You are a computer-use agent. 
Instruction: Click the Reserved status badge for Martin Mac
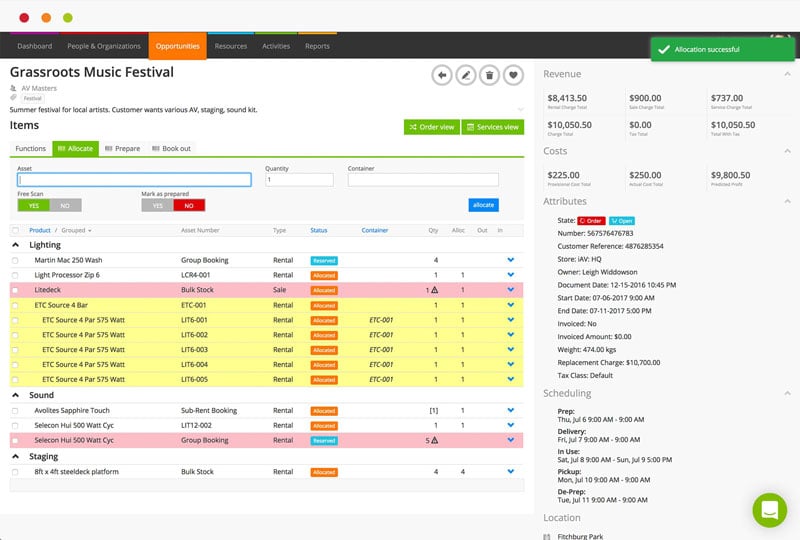tap(324, 260)
